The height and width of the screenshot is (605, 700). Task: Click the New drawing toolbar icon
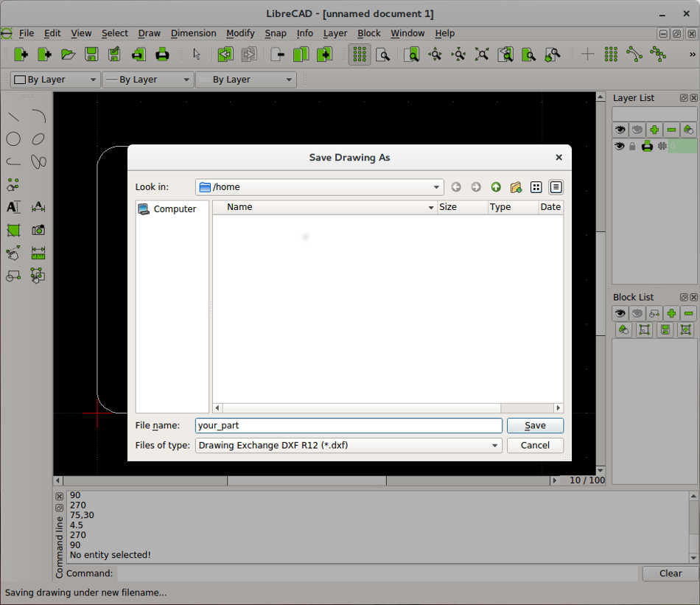click(x=21, y=55)
